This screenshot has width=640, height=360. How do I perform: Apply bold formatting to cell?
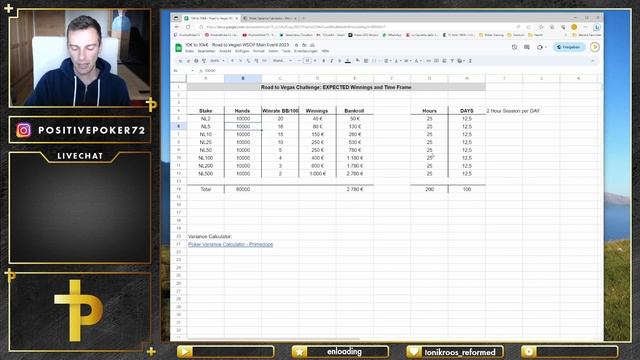coord(324,61)
